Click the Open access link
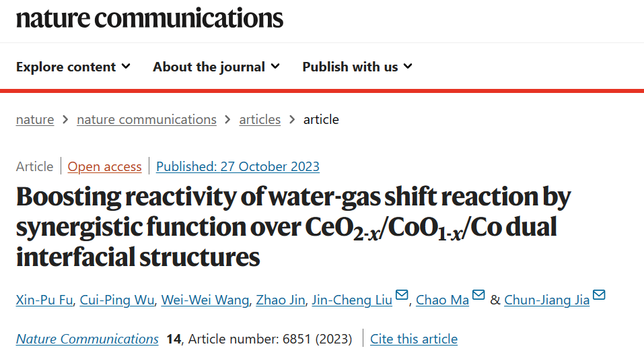 pyautogui.click(x=105, y=166)
